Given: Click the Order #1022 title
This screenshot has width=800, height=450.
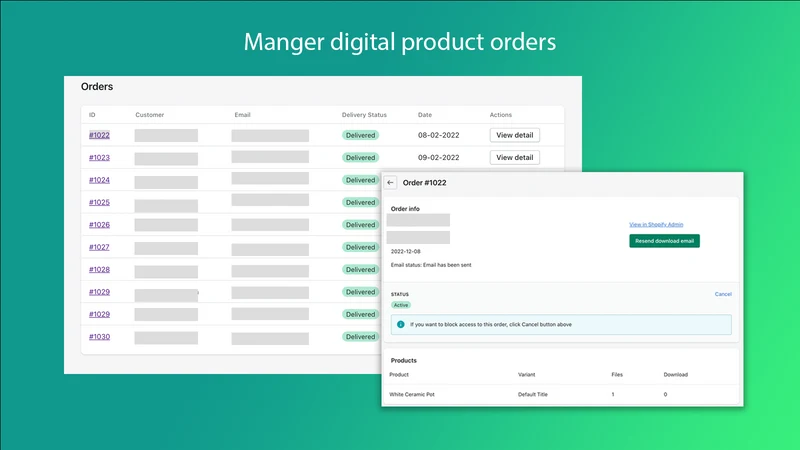Looking at the screenshot, I should click(424, 183).
